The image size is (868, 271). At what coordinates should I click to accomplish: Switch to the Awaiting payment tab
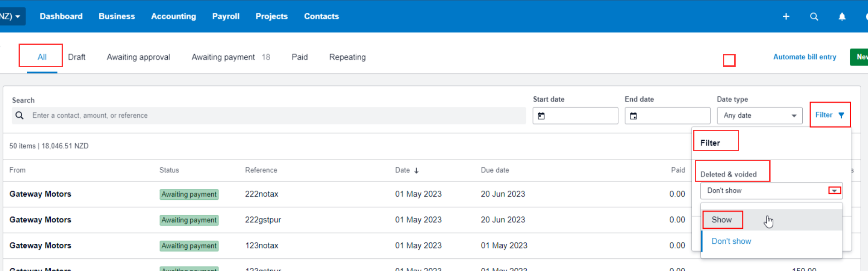(231, 57)
